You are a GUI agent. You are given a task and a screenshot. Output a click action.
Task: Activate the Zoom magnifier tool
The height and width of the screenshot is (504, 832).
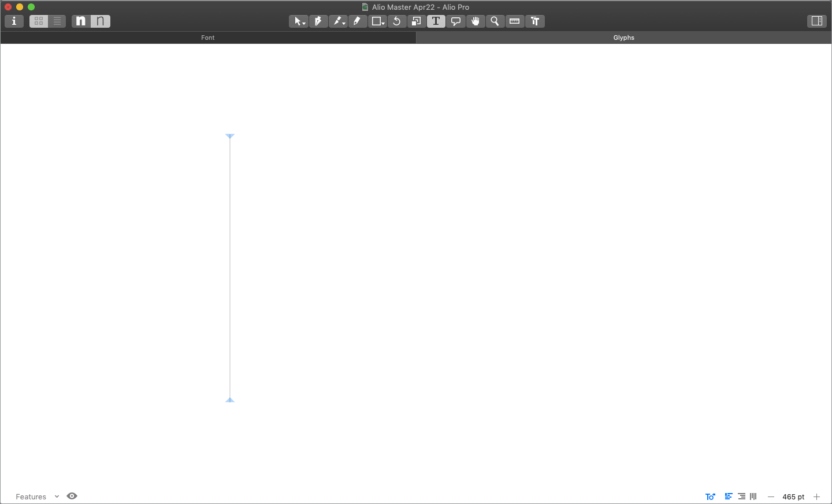[x=495, y=21]
